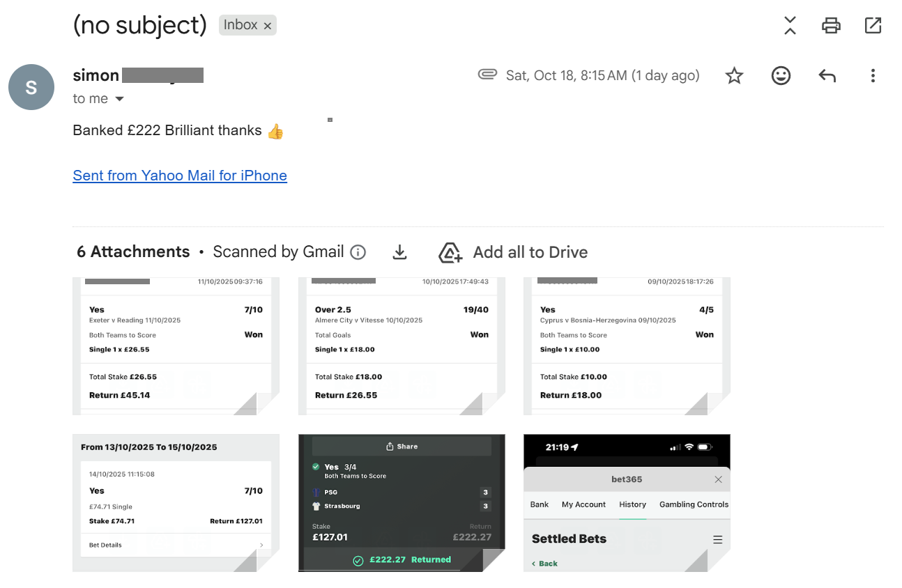The height and width of the screenshot is (588, 902).
Task: Open the More options three-dot menu
Action: click(872, 76)
